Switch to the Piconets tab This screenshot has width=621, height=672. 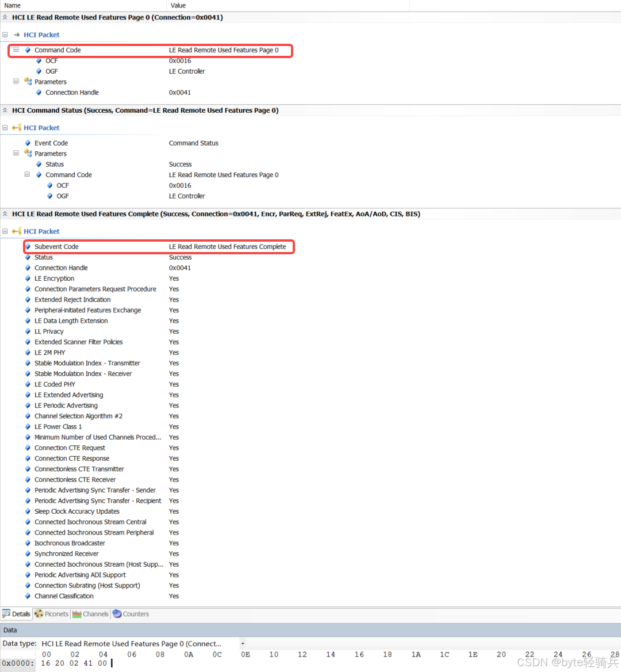pos(52,614)
